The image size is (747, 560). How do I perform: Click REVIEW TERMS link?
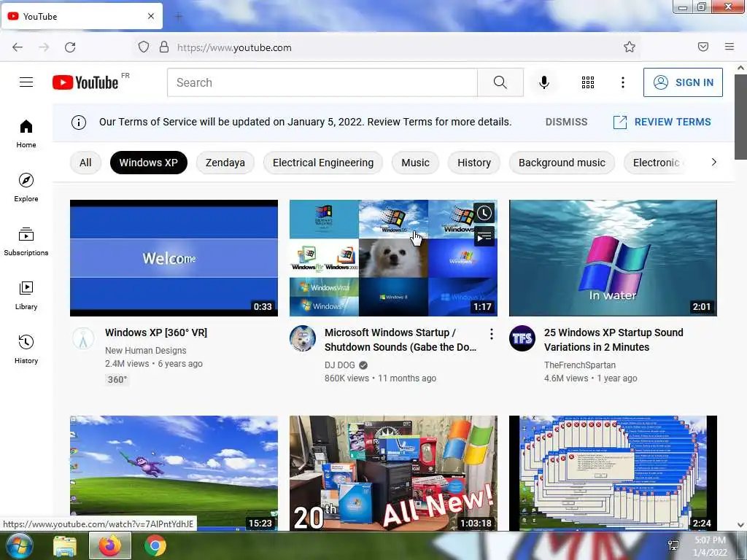[662, 122]
